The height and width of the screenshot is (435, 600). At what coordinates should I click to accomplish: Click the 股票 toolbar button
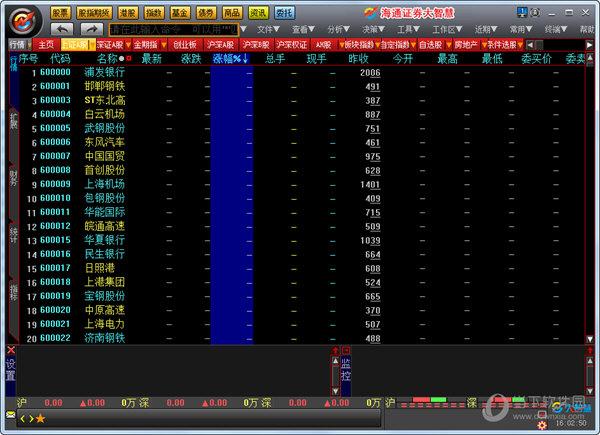point(61,12)
